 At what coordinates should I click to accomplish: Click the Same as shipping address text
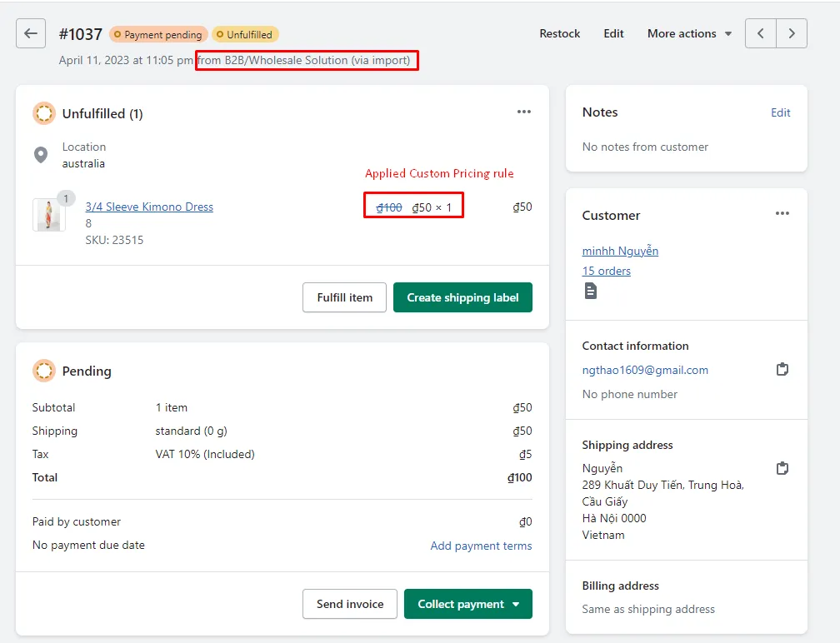(648, 609)
